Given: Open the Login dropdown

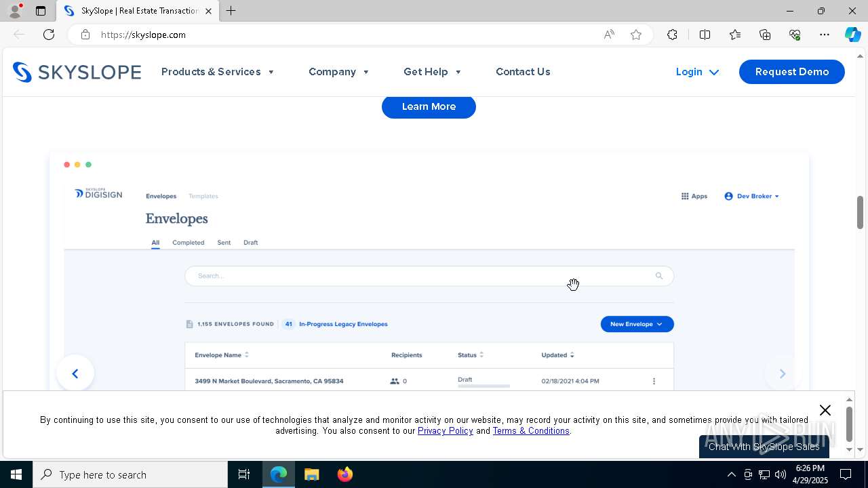Looking at the screenshot, I should pos(697,72).
